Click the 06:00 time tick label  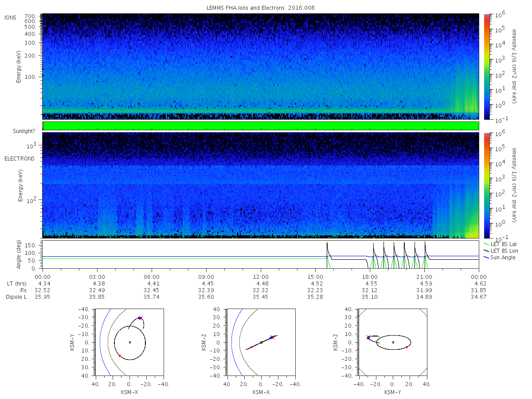pos(152,276)
